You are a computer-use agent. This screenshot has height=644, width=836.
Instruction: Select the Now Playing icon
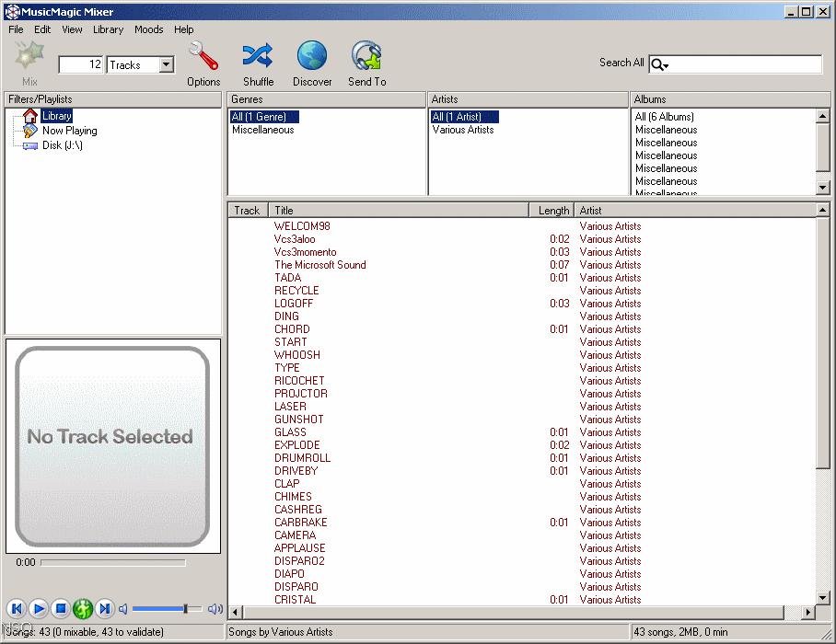(x=30, y=131)
